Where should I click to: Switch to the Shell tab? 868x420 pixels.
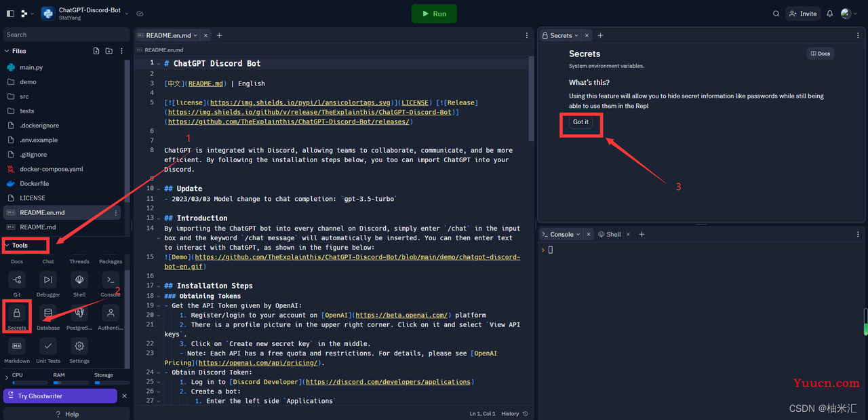(x=609, y=234)
